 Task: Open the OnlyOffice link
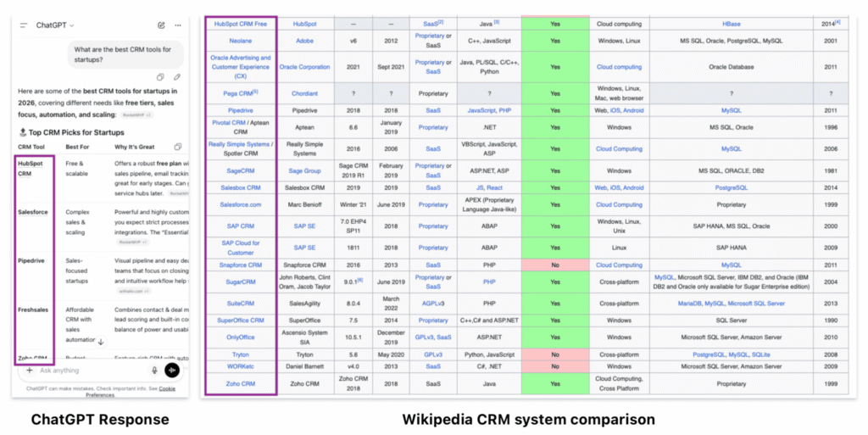240,337
